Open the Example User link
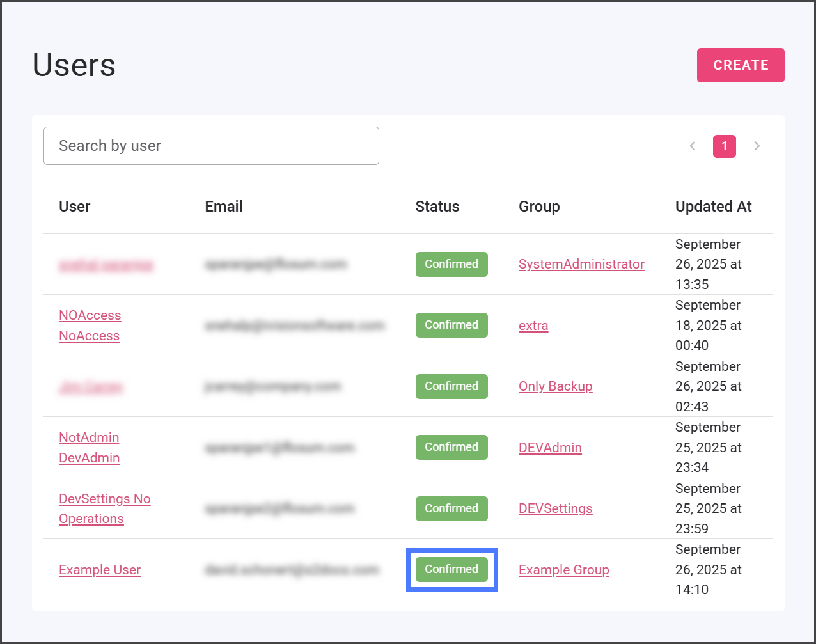This screenshot has width=816, height=644. click(x=100, y=570)
